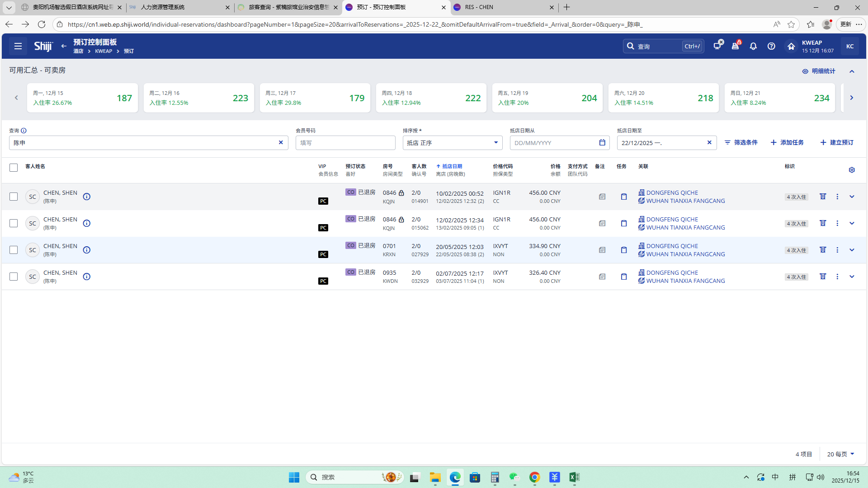This screenshot has width=868, height=488.
Task: Open the sort-by dropdown
Action: pos(452,143)
